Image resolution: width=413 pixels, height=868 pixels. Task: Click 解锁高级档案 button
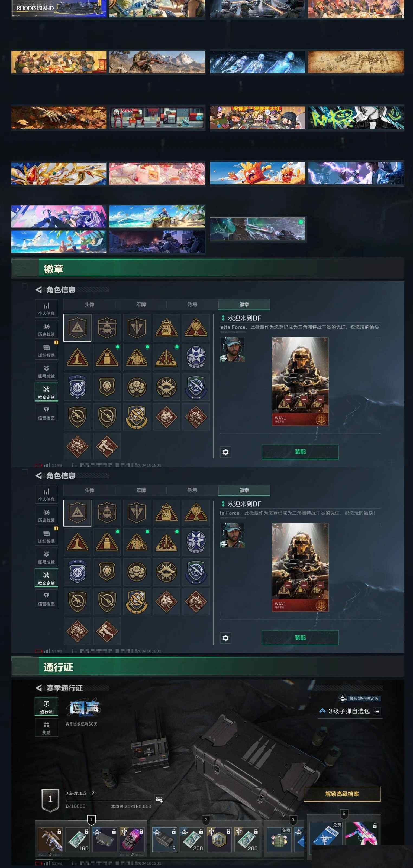342,794
